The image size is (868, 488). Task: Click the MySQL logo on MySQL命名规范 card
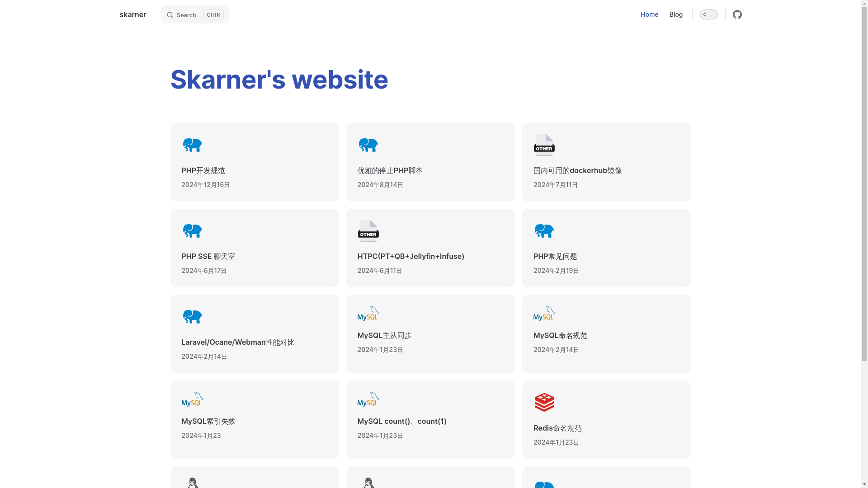[544, 313]
